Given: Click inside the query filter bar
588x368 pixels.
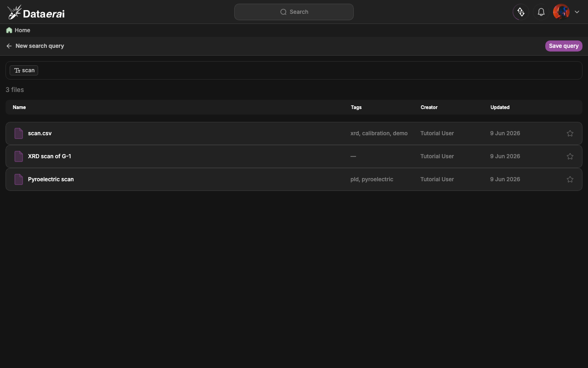Looking at the screenshot, I should tap(294, 70).
